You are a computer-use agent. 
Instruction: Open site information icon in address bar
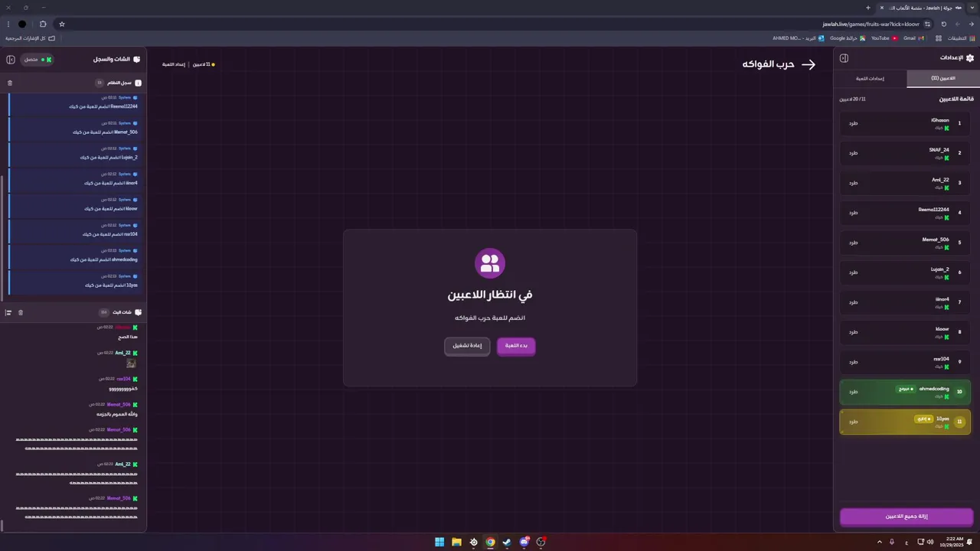927,24
